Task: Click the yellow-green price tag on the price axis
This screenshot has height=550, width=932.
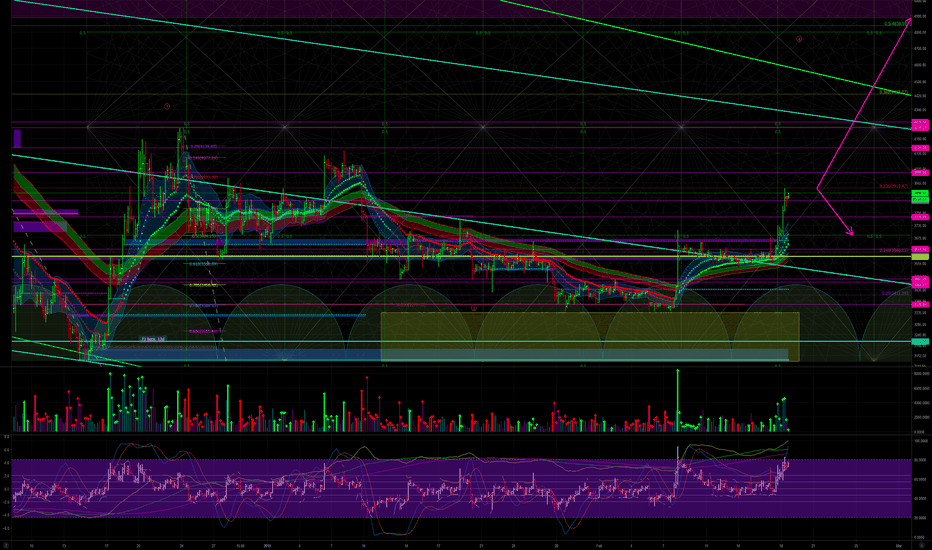Action: pyautogui.click(x=920, y=256)
